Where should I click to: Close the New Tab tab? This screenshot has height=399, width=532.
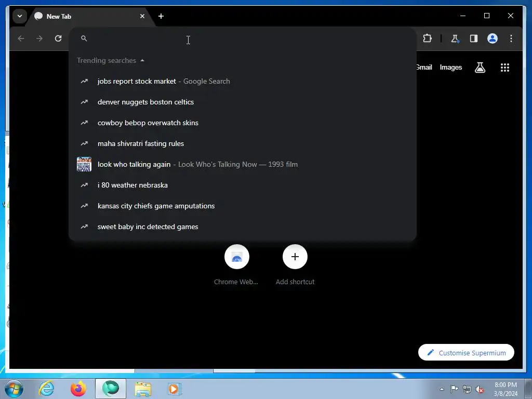point(142,16)
